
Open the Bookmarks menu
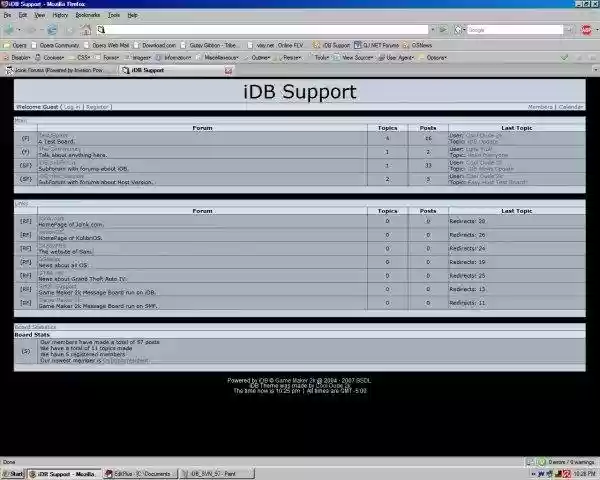coord(88,15)
